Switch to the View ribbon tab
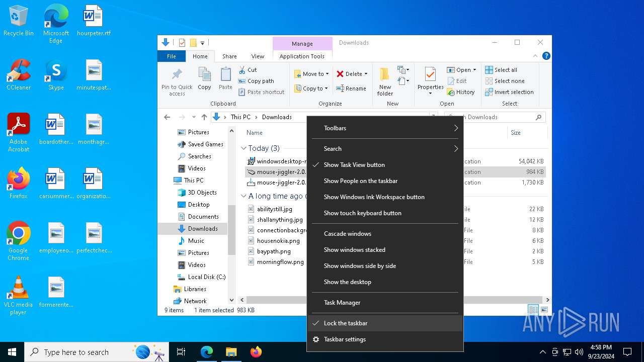 click(258, 56)
